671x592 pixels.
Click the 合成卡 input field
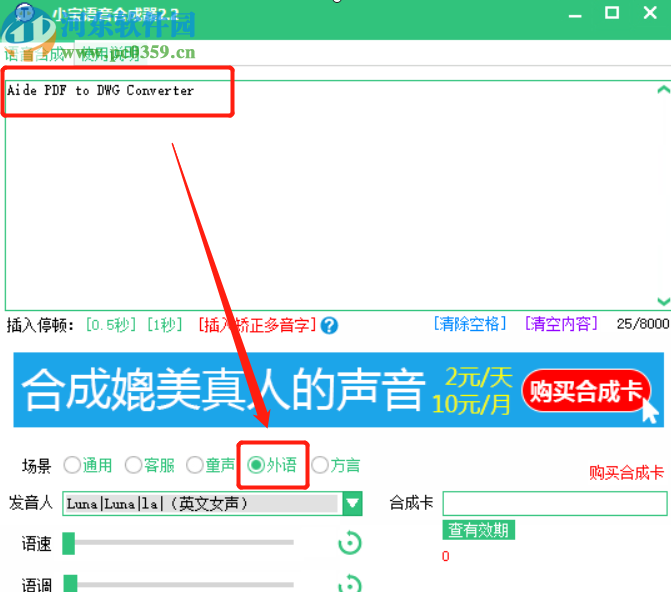pyautogui.click(x=555, y=503)
